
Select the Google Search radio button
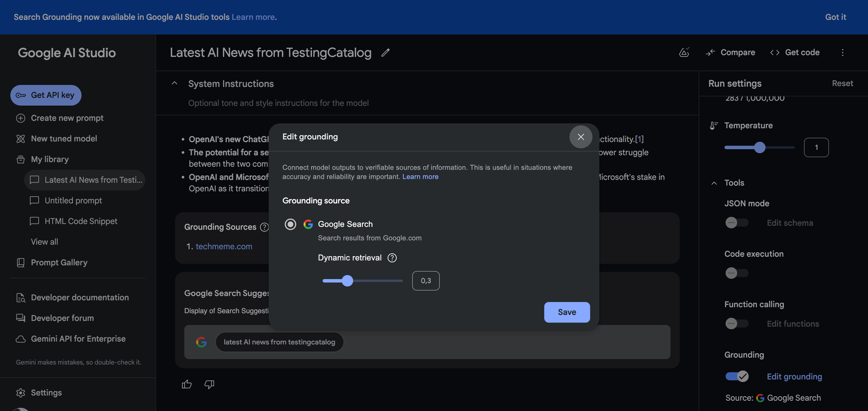(290, 224)
